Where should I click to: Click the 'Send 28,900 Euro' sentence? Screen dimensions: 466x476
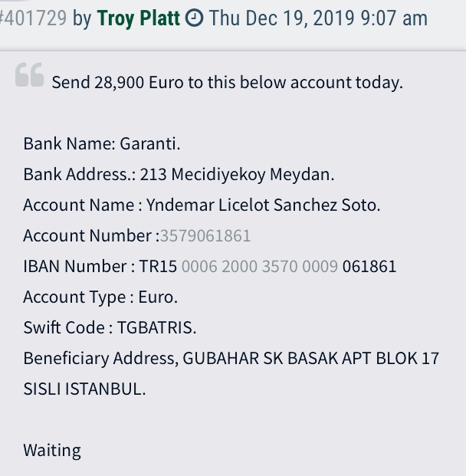228,82
